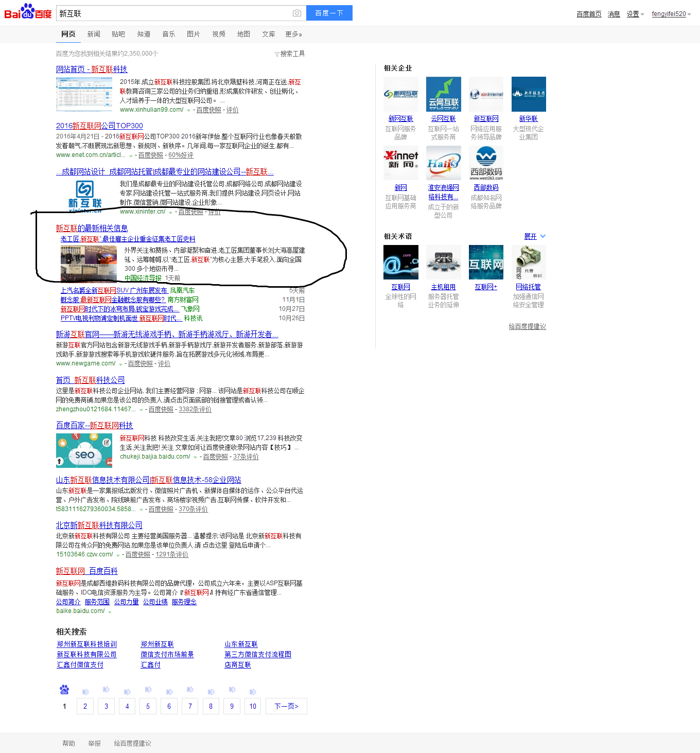Open dropdown arrow next to newgame.com URL
Screen dimensions: 700x753
pyautogui.click(x=120, y=364)
